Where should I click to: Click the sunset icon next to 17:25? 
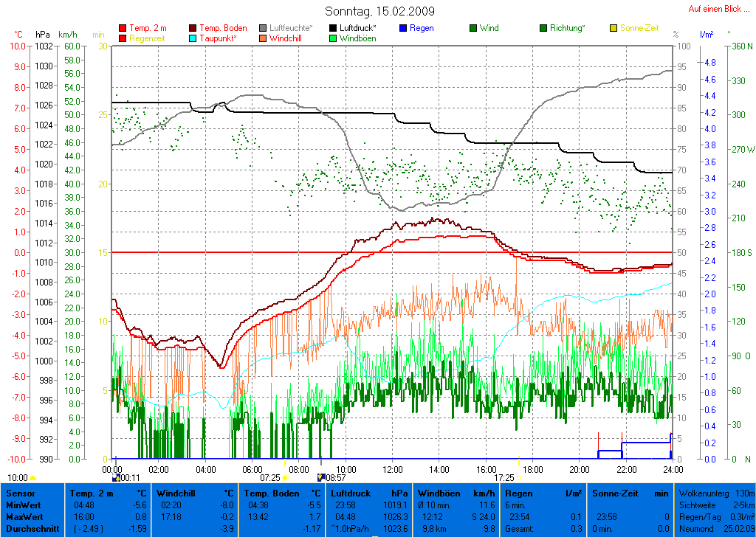[518, 478]
